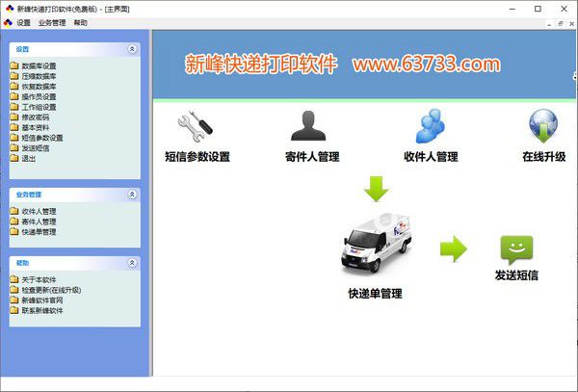Close the inner 主界面 child window
The image size is (578, 392).
point(571,24)
